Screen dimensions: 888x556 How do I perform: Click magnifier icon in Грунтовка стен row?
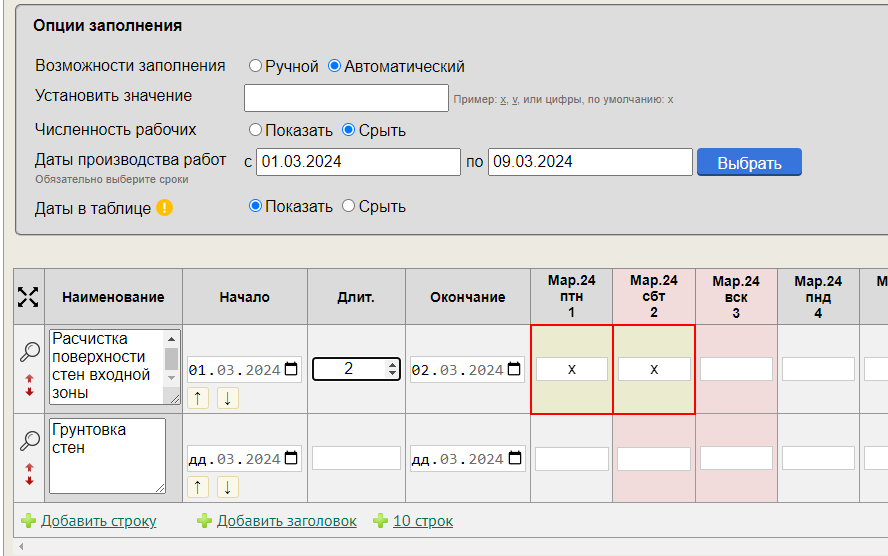(x=29, y=440)
